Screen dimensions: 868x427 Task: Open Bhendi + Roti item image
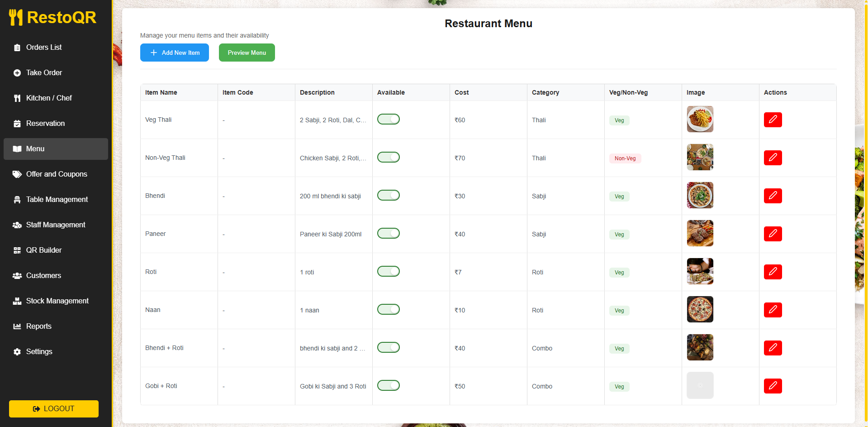click(700, 347)
